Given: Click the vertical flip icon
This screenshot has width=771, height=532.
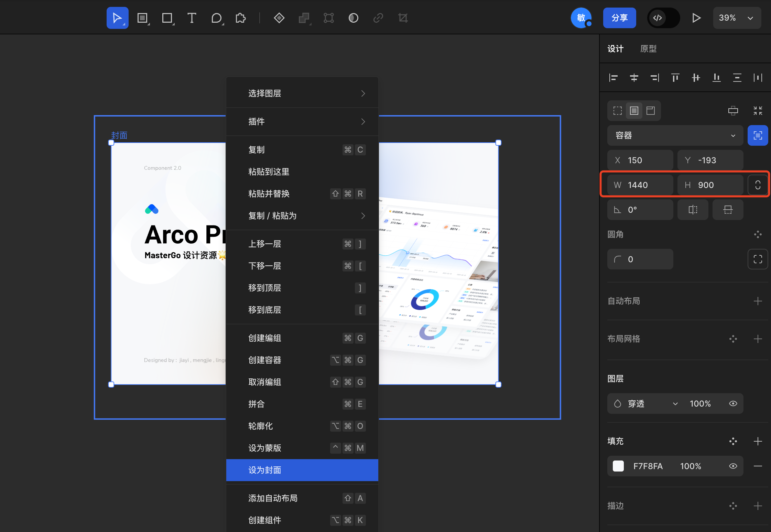Looking at the screenshot, I should [x=728, y=210].
